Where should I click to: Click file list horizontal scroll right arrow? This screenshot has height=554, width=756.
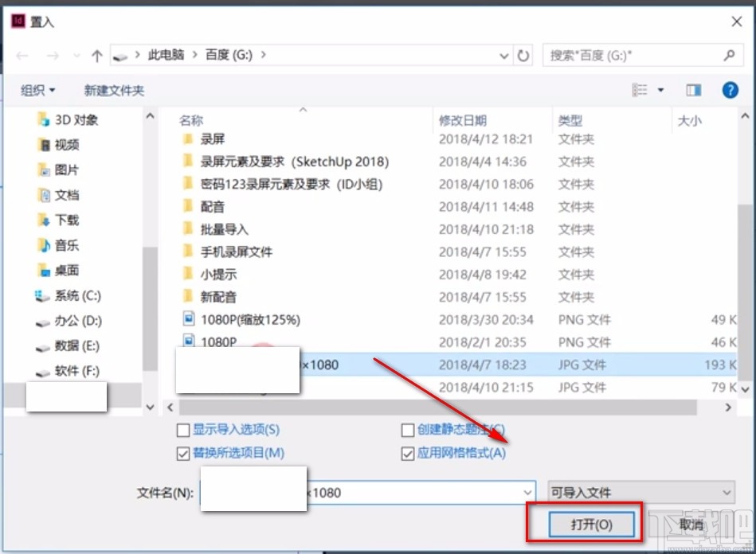click(x=729, y=408)
